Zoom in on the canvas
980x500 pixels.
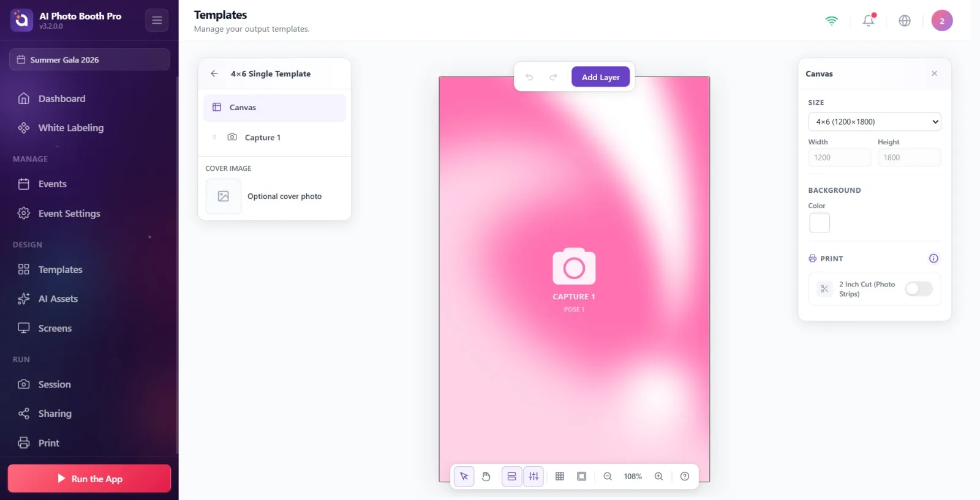click(x=658, y=476)
